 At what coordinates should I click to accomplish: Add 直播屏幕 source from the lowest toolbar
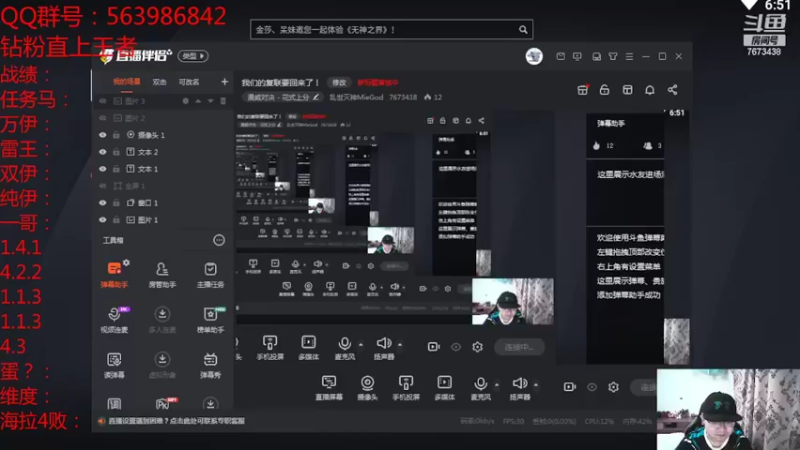329,388
